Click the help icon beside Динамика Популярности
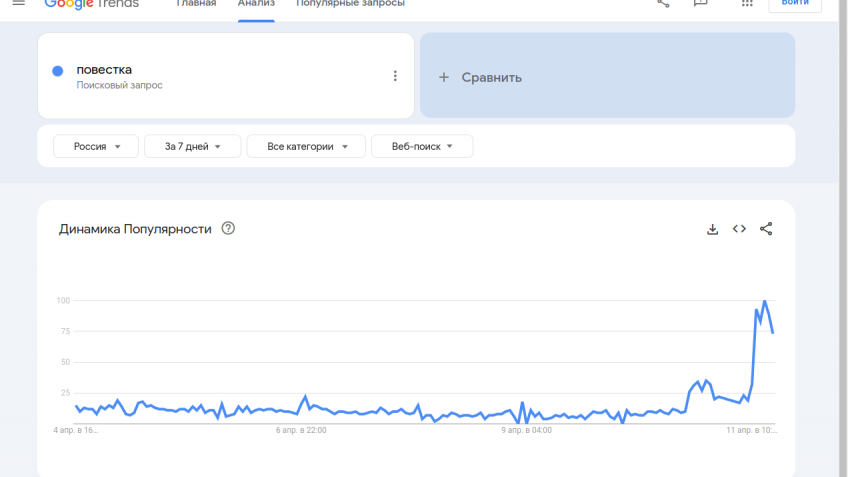Screen dimensions: 848x477 228,228
